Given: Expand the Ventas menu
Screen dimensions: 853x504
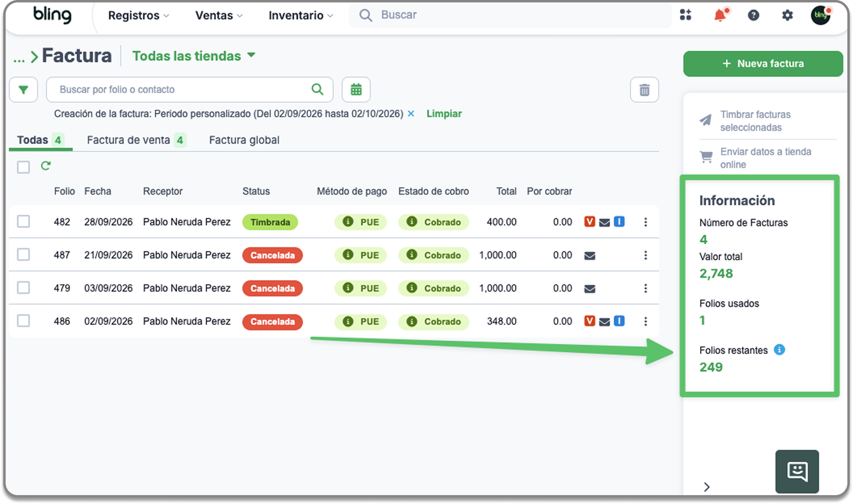Looking at the screenshot, I should (x=219, y=15).
